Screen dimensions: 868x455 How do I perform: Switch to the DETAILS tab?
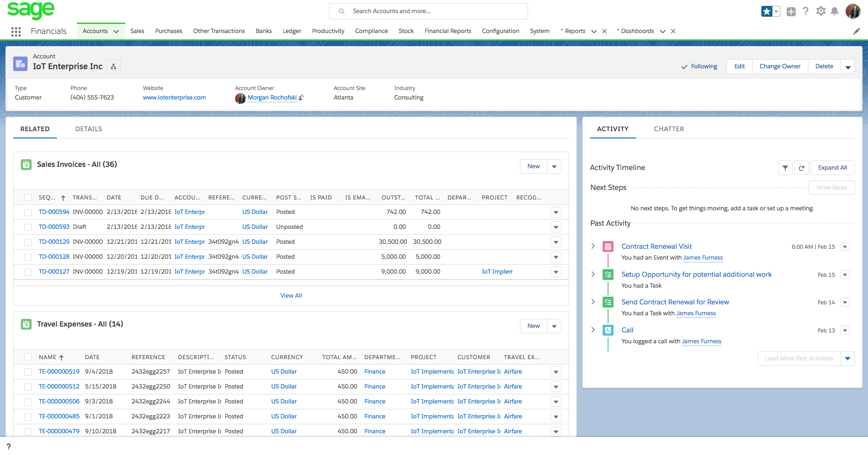pos(89,129)
